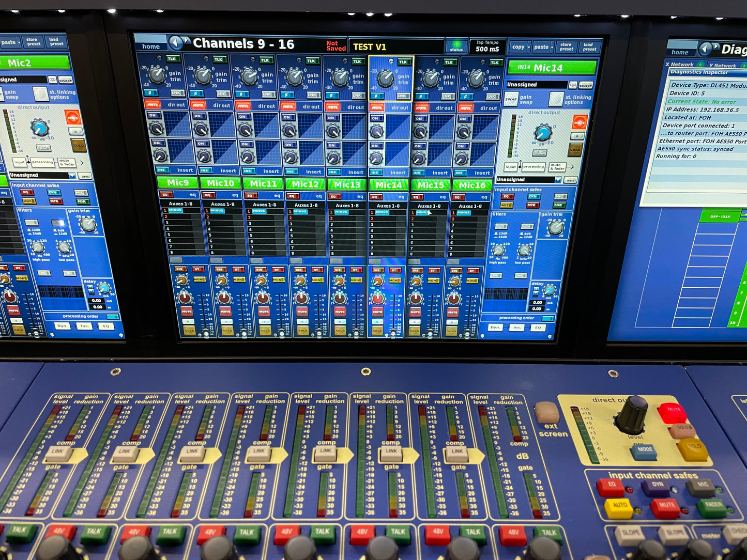The width and height of the screenshot is (747, 560).
Task: Go to the home tab
Action: [150, 46]
